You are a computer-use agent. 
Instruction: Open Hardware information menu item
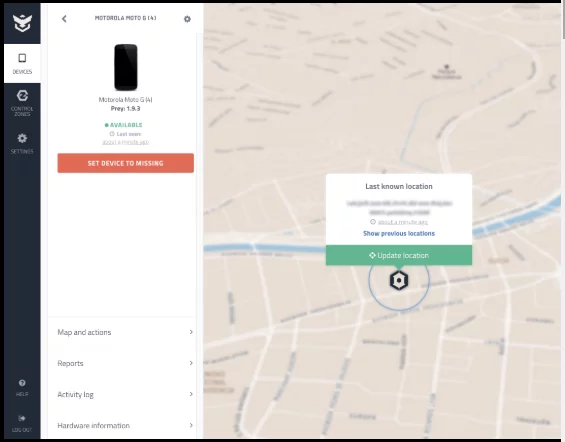coord(125,425)
